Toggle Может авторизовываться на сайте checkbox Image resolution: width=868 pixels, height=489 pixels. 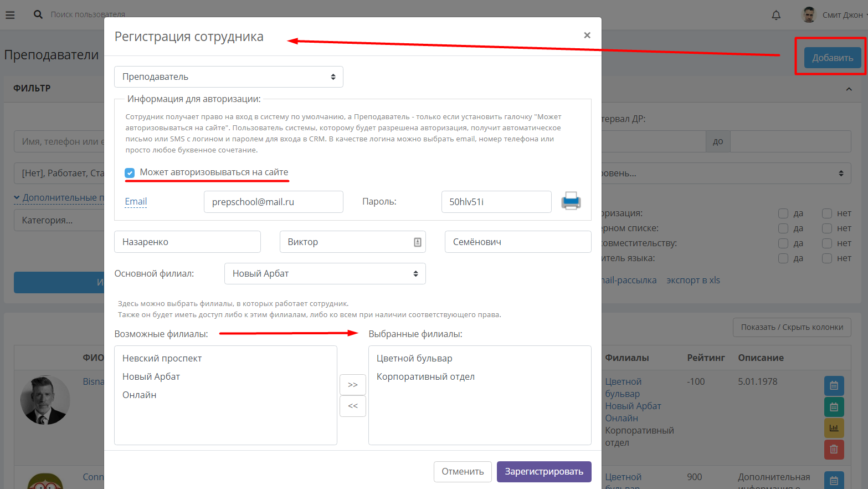click(x=130, y=173)
